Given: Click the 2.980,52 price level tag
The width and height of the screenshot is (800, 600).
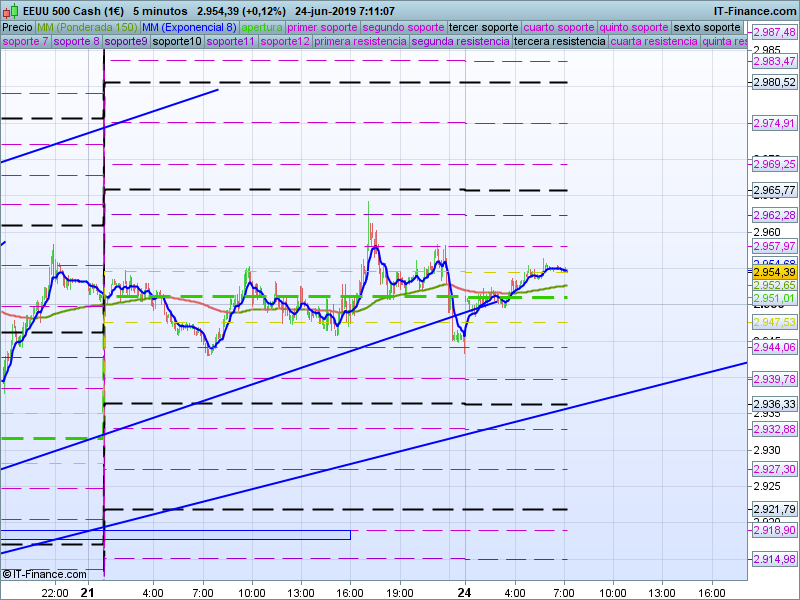Looking at the screenshot, I should pyautogui.click(x=774, y=83).
